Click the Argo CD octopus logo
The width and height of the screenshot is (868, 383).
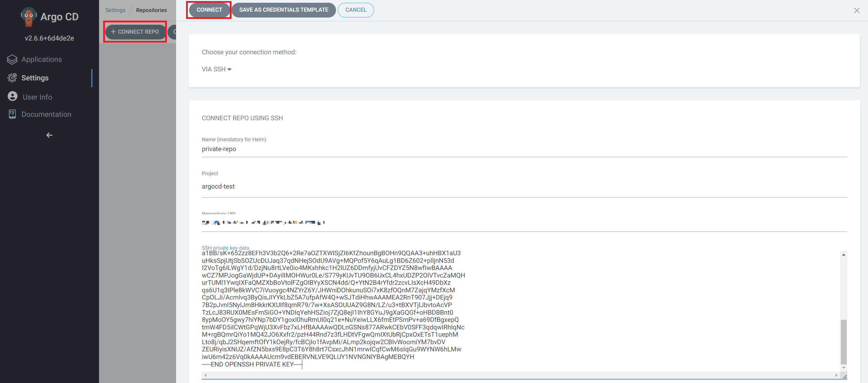[x=29, y=16]
